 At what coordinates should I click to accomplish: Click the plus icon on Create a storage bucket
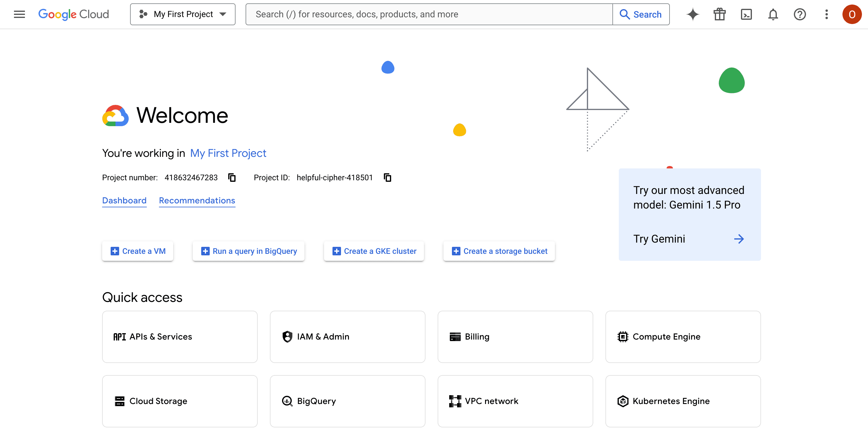click(456, 251)
